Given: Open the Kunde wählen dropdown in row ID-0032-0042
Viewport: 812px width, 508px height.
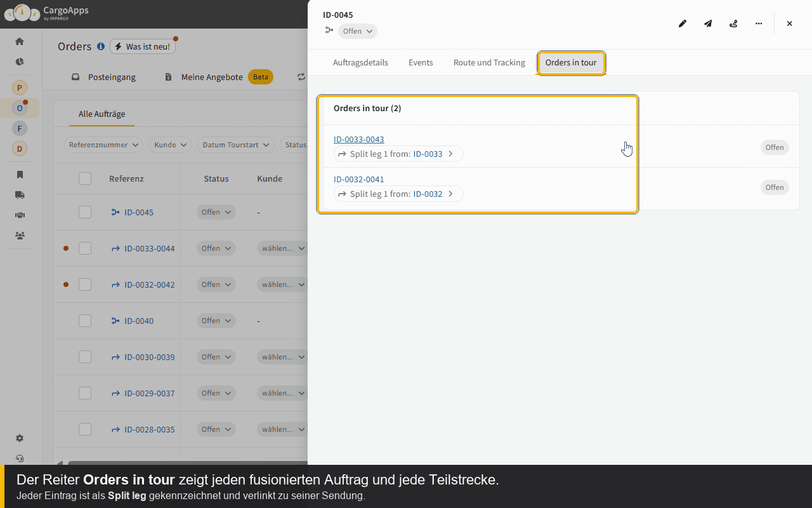Looking at the screenshot, I should [283, 284].
